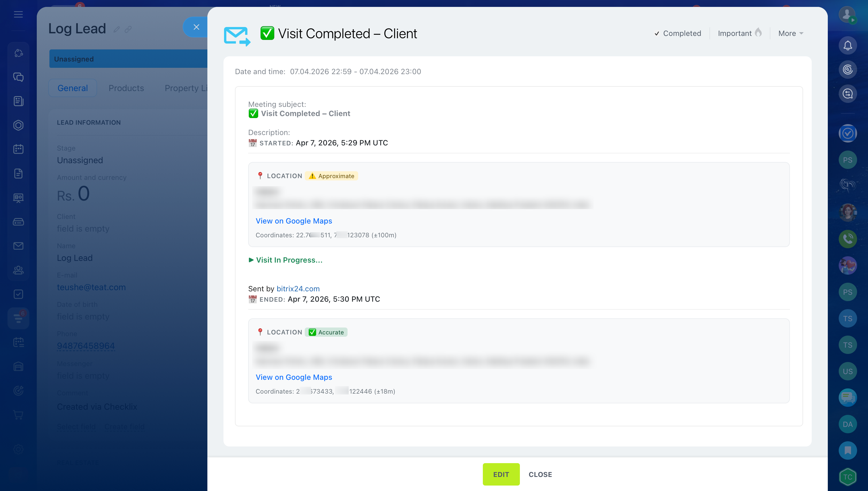Viewport: 868px width, 491px height.
Task: Click the blue bookmark icon on right
Action: coord(847,450)
